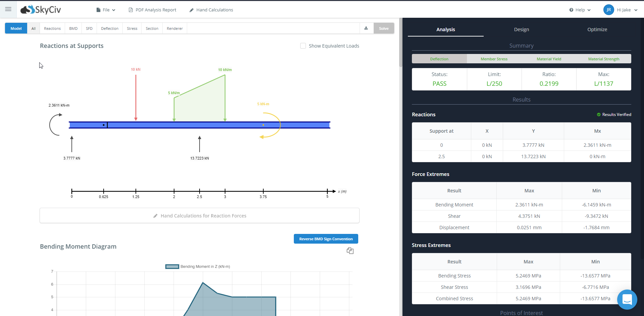Click Reverse BMD Sign Convention button

click(326, 239)
